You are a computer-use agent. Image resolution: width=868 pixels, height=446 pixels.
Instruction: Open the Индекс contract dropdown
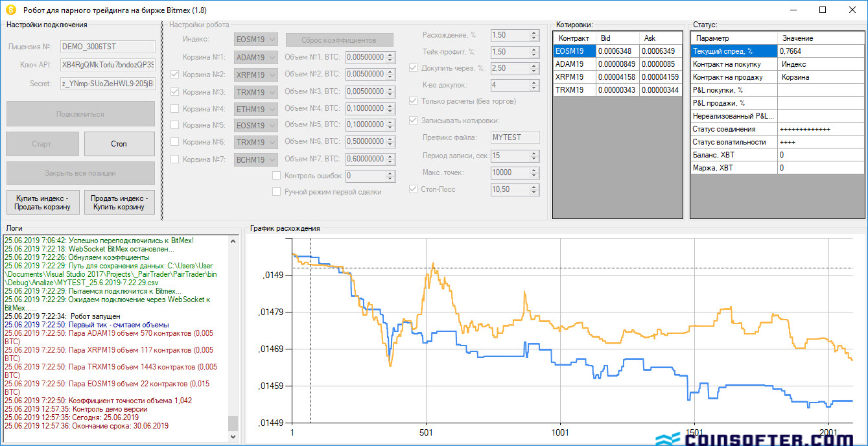click(x=256, y=40)
